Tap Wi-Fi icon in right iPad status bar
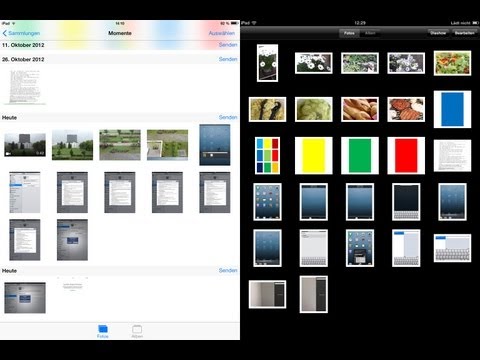480x360 pixels. (x=254, y=23)
